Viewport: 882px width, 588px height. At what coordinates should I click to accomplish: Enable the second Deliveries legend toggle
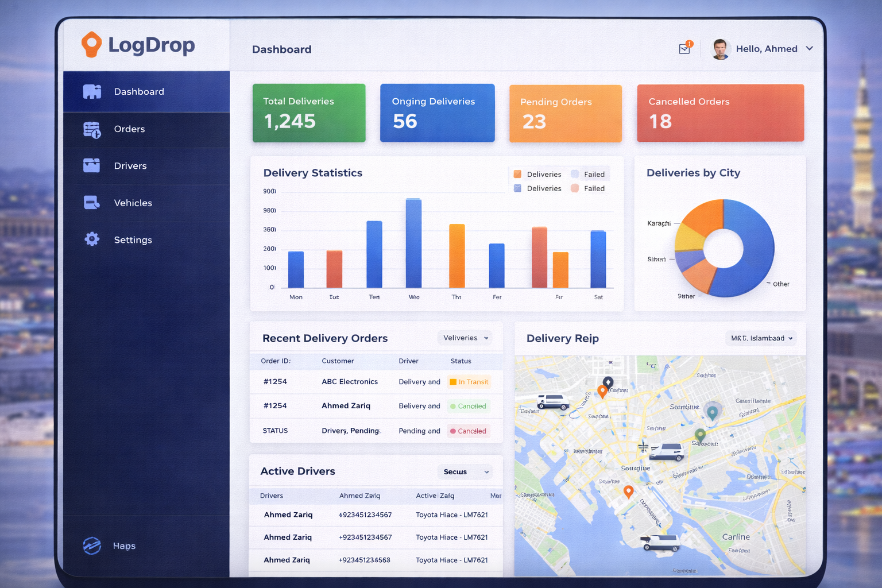click(x=516, y=188)
